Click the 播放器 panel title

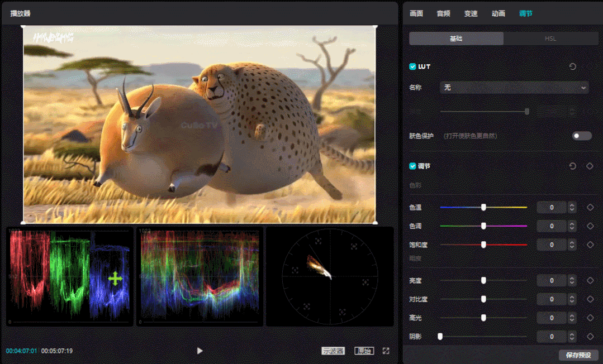pos(20,13)
